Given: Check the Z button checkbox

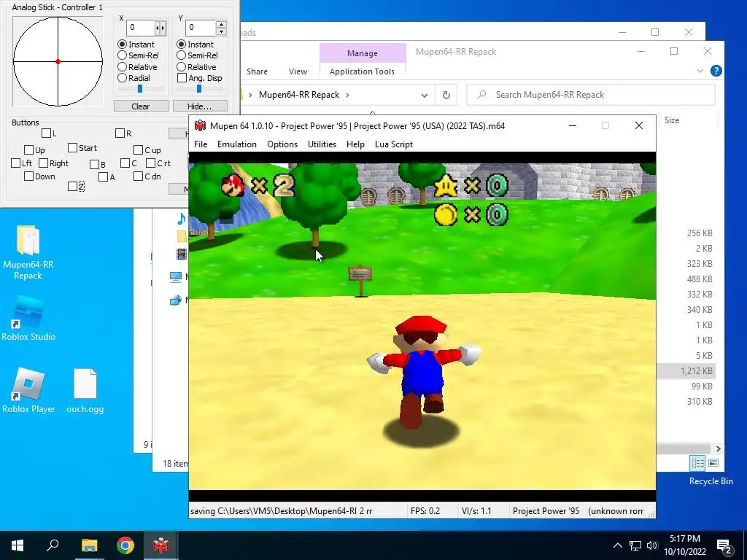Looking at the screenshot, I should pyautogui.click(x=72, y=186).
